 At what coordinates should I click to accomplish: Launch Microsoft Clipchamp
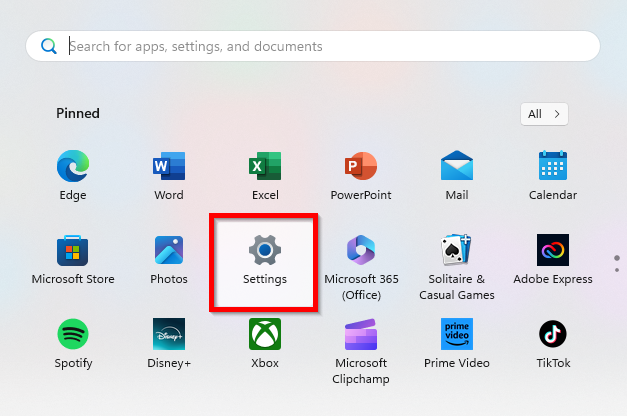click(361, 351)
